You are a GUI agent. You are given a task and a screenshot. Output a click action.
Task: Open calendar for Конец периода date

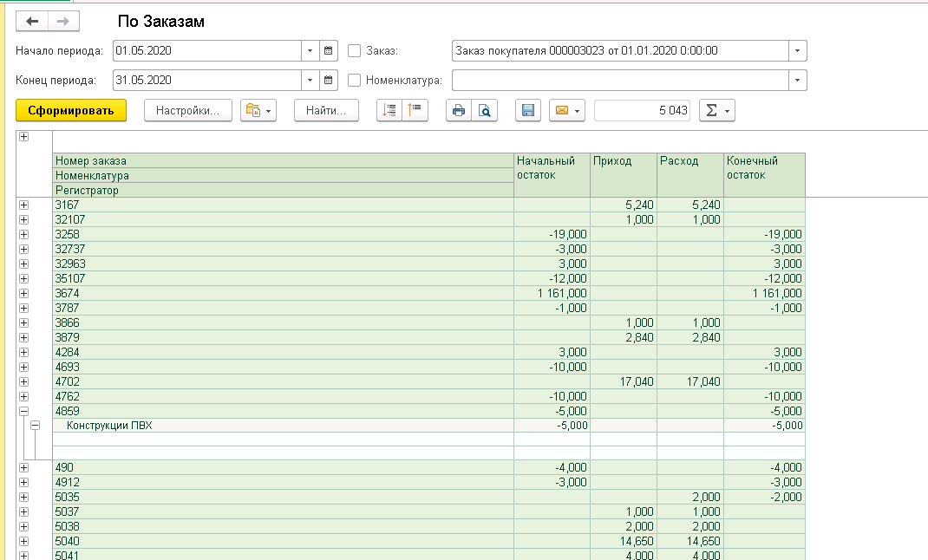(x=328, y=81)
